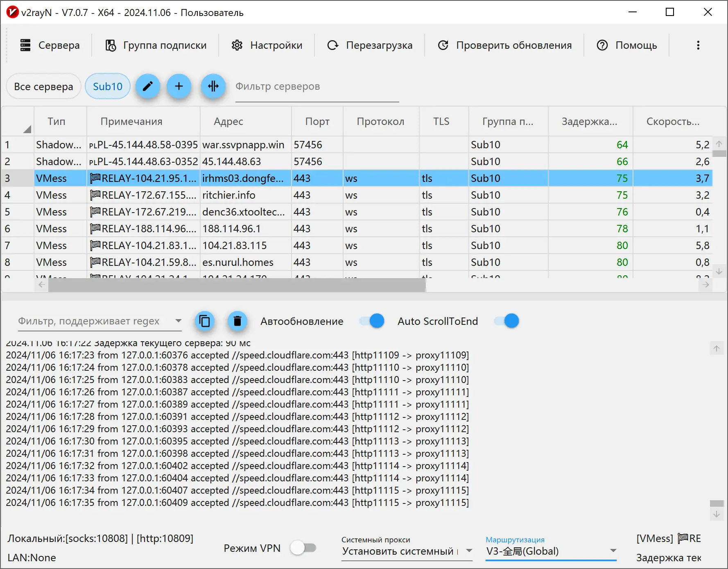Screen dimensions: 728x569
Task: Click the auto-fit column width button
Action: click(x=213, y=86)
